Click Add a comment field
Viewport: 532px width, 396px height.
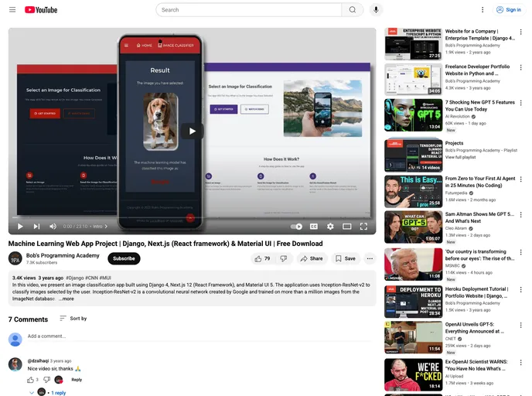point(199,336)
